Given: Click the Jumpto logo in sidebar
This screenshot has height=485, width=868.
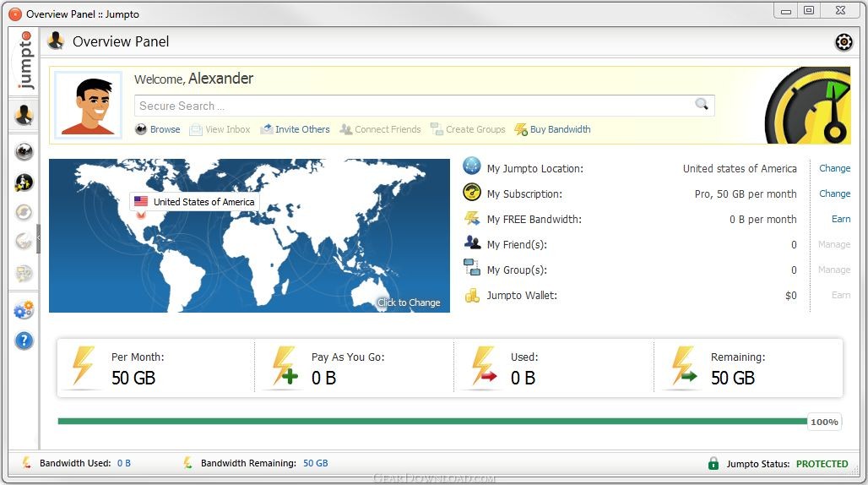Looking at the screenshot, I should click(x=24, y=60).
